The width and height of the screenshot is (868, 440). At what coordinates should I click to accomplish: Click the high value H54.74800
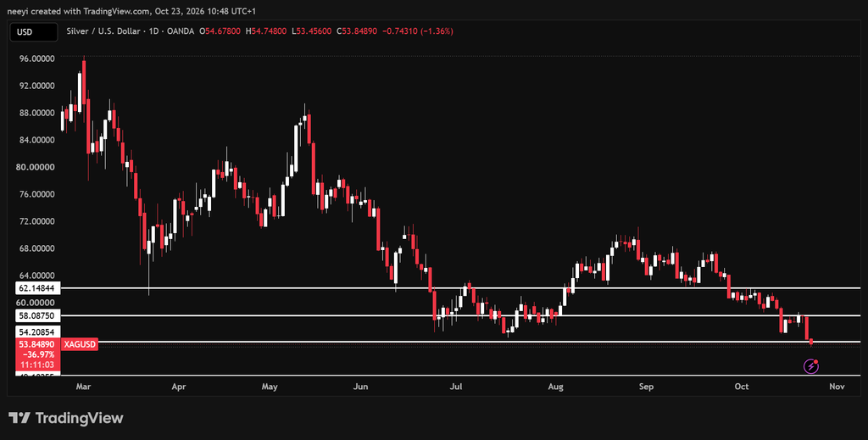pos(265,31)
